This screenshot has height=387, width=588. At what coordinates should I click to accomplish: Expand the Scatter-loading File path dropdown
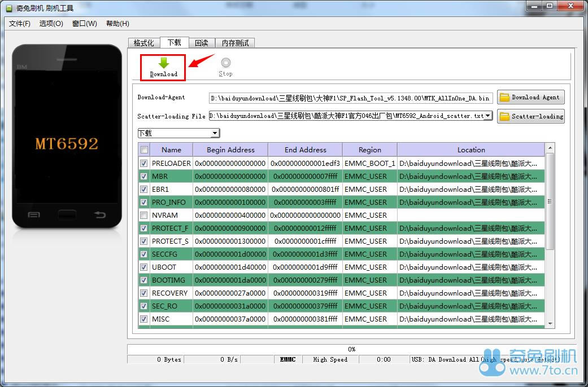point(487,116)
